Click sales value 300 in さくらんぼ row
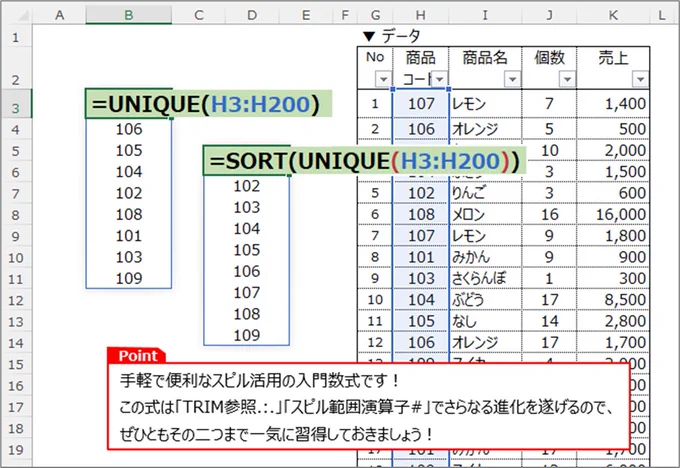Screen dimensions: 680x468 point(613,278)
